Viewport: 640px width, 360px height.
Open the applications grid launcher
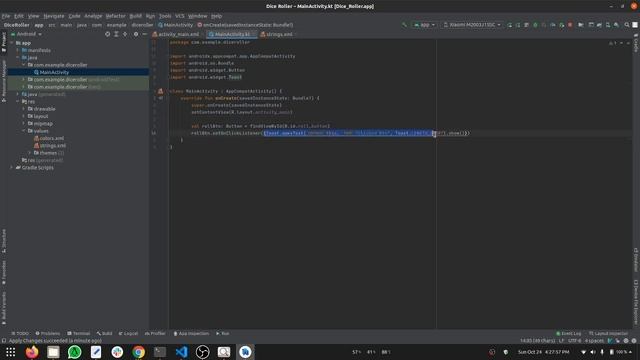[11, 352]
